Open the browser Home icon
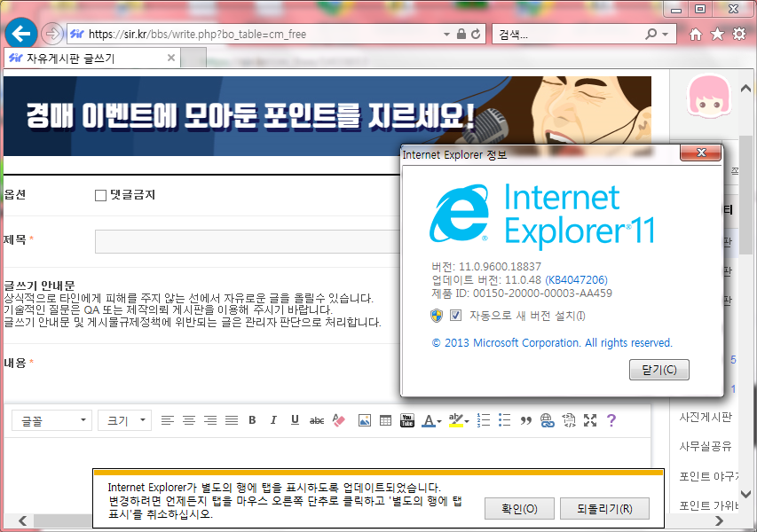 coord(696,34)
